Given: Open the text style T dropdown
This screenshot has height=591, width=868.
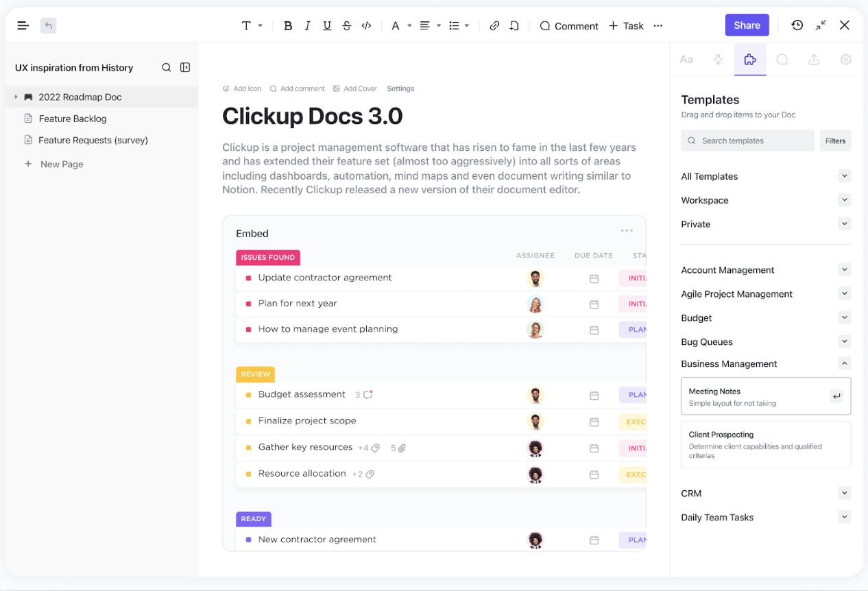Looking at the screenshot, I should (252, 26).
